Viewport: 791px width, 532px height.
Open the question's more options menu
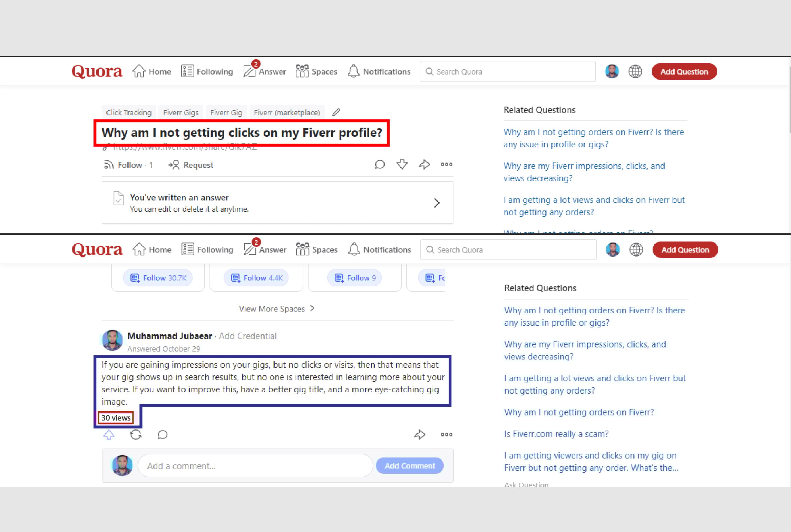(x=446, y=165)
